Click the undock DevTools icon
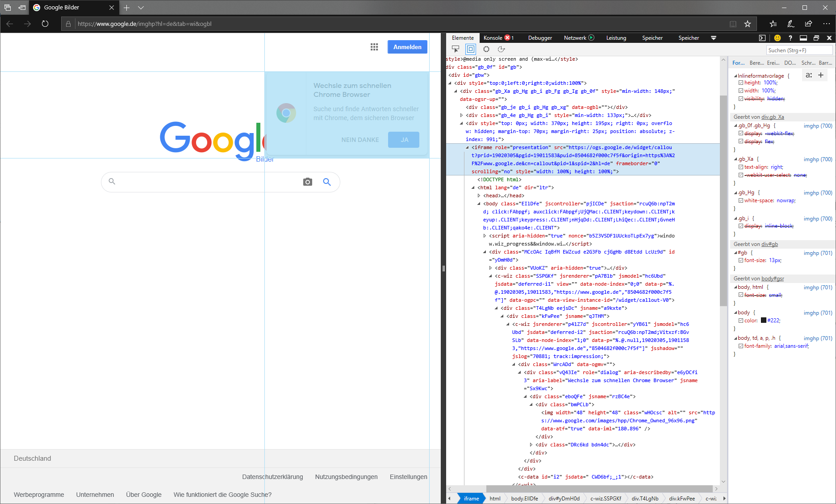Image resolution: width=836 pixels, height=504 pixels. click(817, 38)
